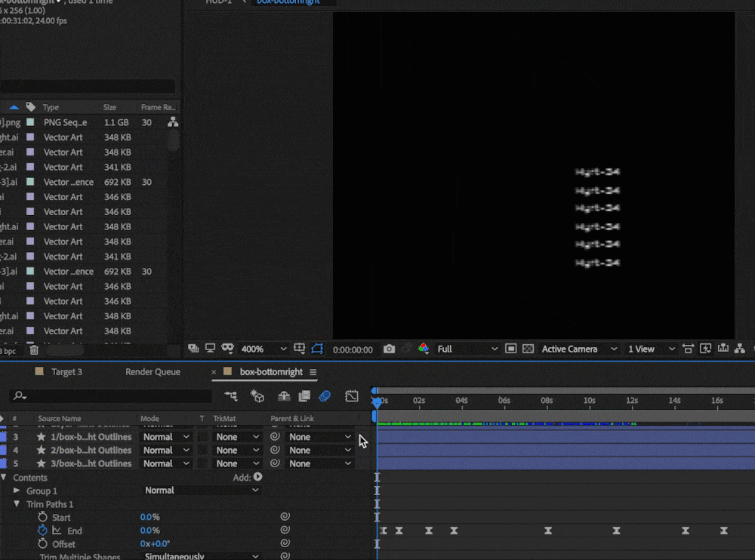755x560 pixels.
Task: Open Mode dropdown for layer 3
Action: point(165,437)
